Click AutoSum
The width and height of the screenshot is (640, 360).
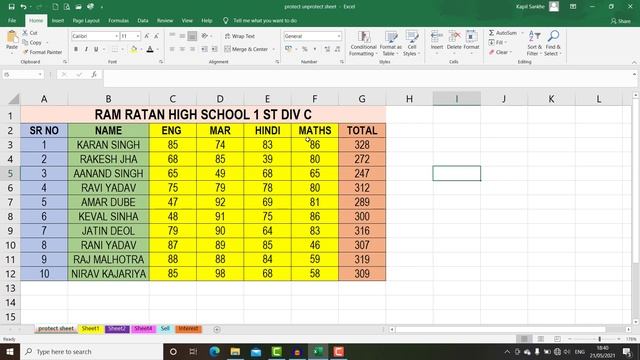click(x=502, y=33)
